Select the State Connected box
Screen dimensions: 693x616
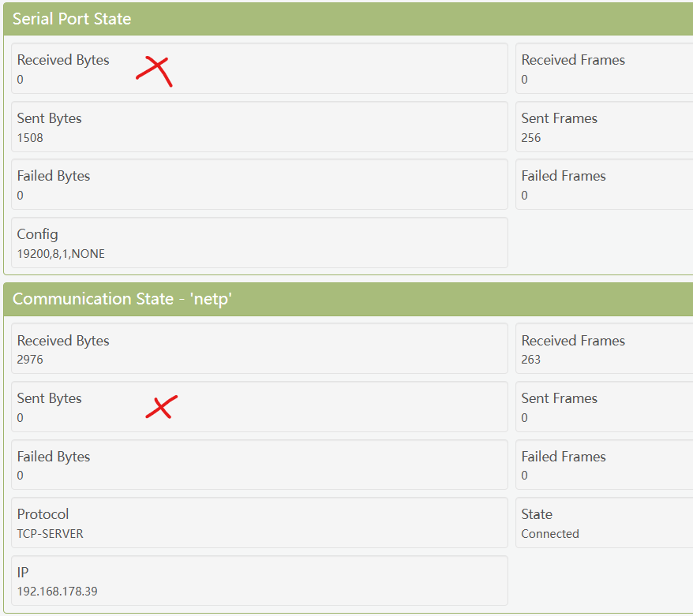604,523
